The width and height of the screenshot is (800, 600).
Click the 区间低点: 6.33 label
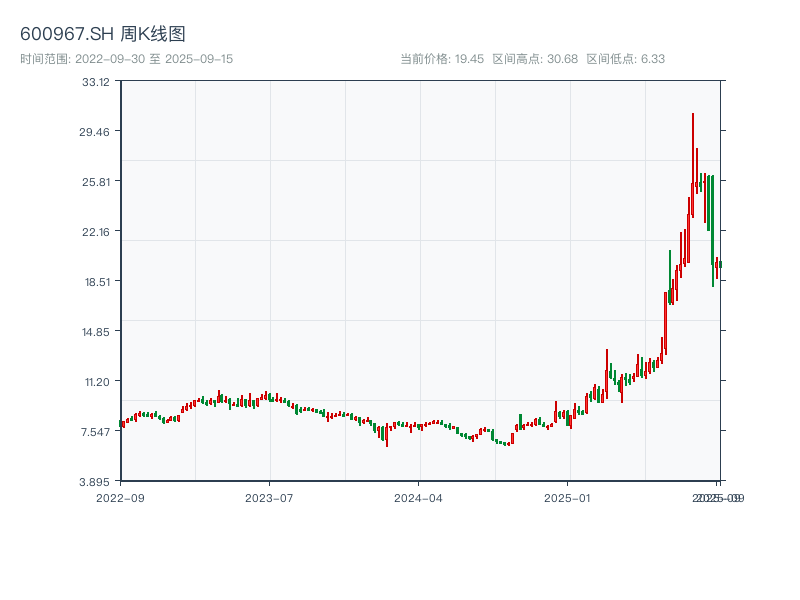point(626,59)
